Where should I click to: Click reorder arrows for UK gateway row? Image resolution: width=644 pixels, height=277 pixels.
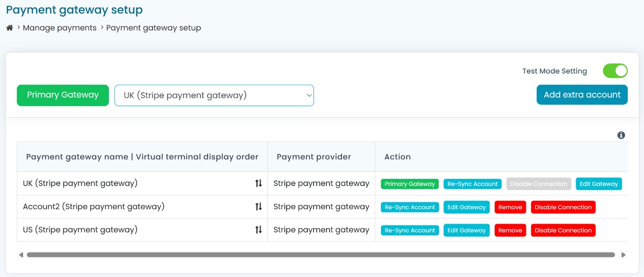click(x=259, y=183)
